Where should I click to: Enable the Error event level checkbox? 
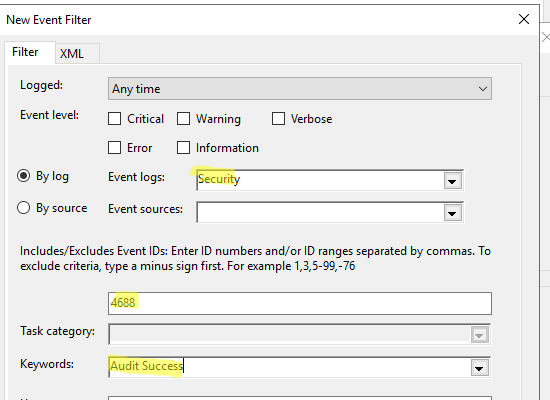115,148
